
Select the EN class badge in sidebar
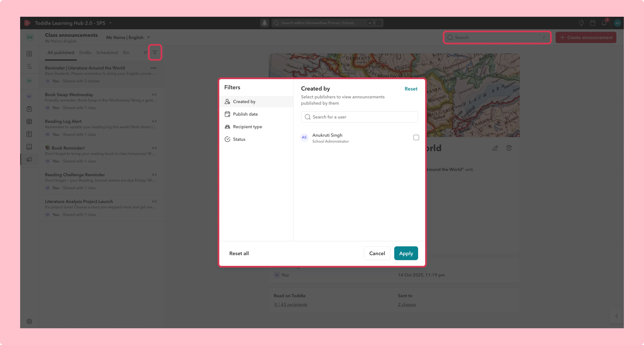tap(30, 37)
